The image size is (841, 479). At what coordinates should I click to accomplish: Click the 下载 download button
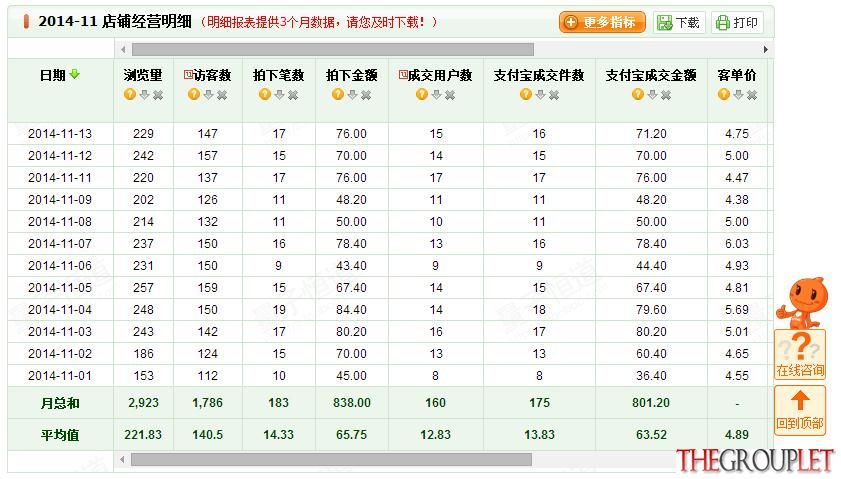pyautogui.click(x=678, y=23)
